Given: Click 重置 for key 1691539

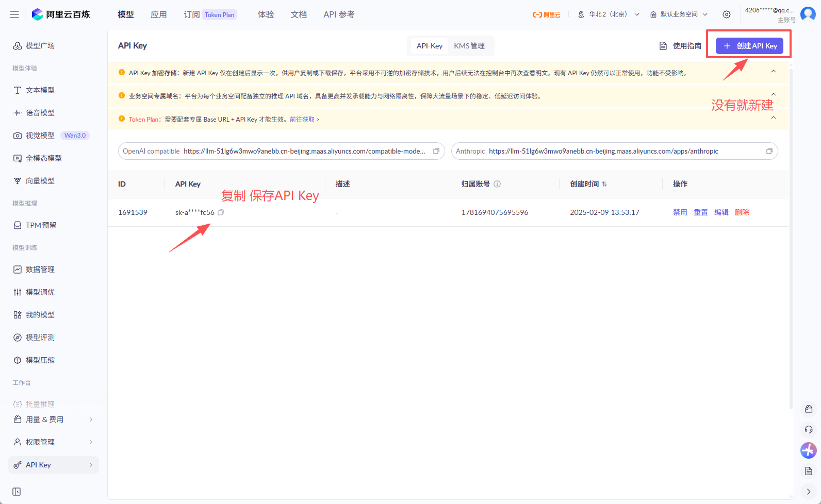Looking at the screenshot, I should tap(701, 212).
